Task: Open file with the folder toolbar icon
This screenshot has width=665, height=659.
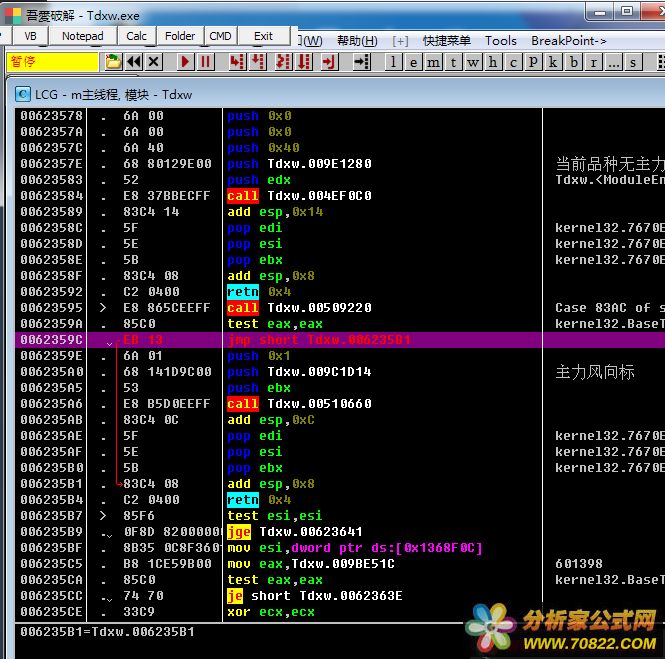Action: click(113, 62)
